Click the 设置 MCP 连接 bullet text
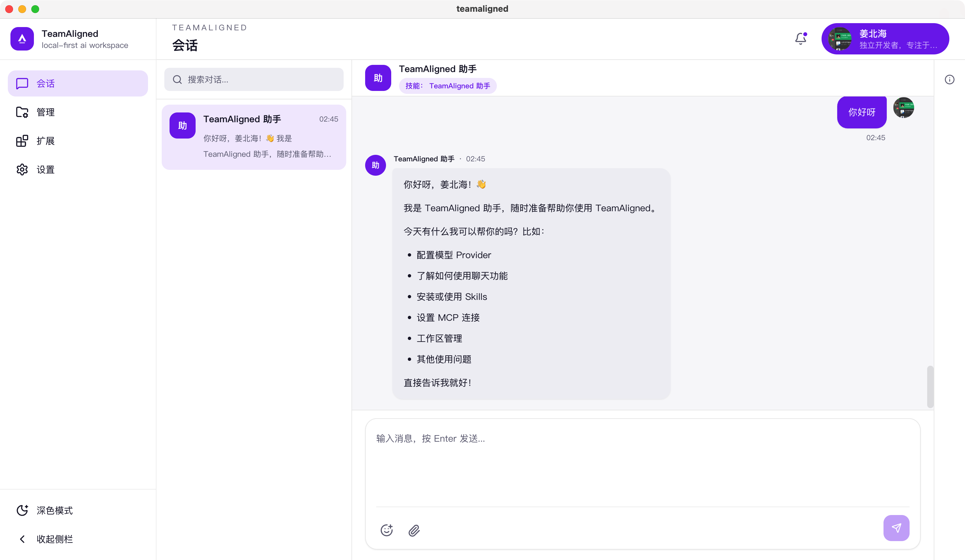 [448, 317]
